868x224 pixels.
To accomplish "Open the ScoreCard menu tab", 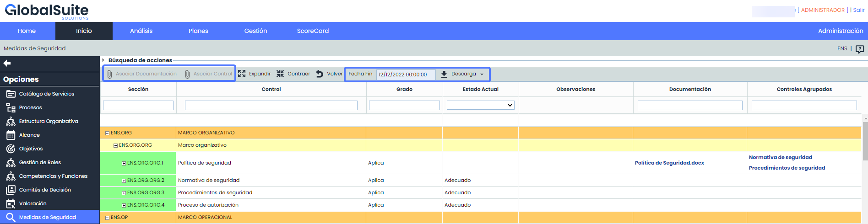I will (x=313, y=31).
